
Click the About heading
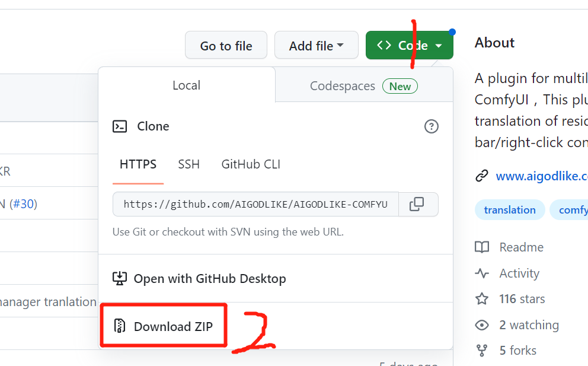pos(494,43)
